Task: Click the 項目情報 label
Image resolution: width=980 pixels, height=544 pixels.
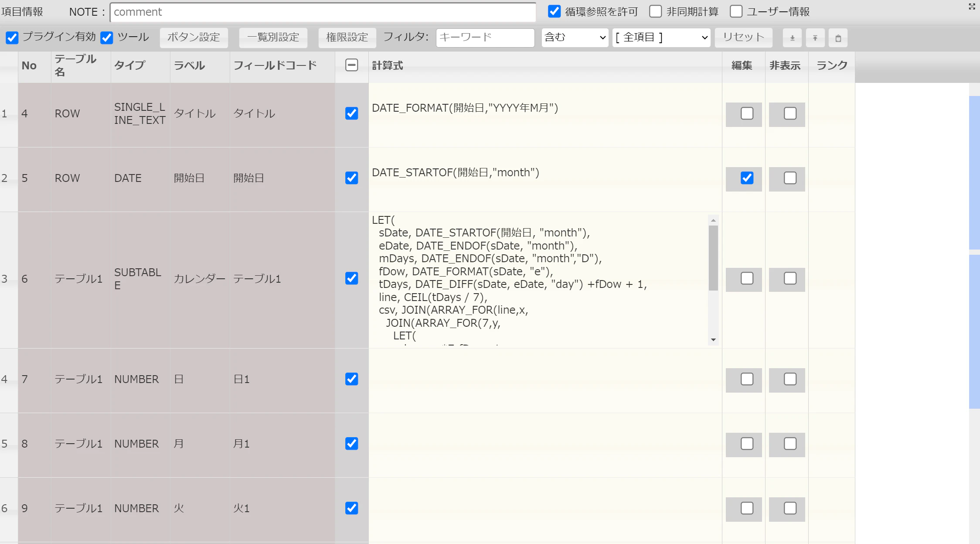Action: [x=22, y=12]
